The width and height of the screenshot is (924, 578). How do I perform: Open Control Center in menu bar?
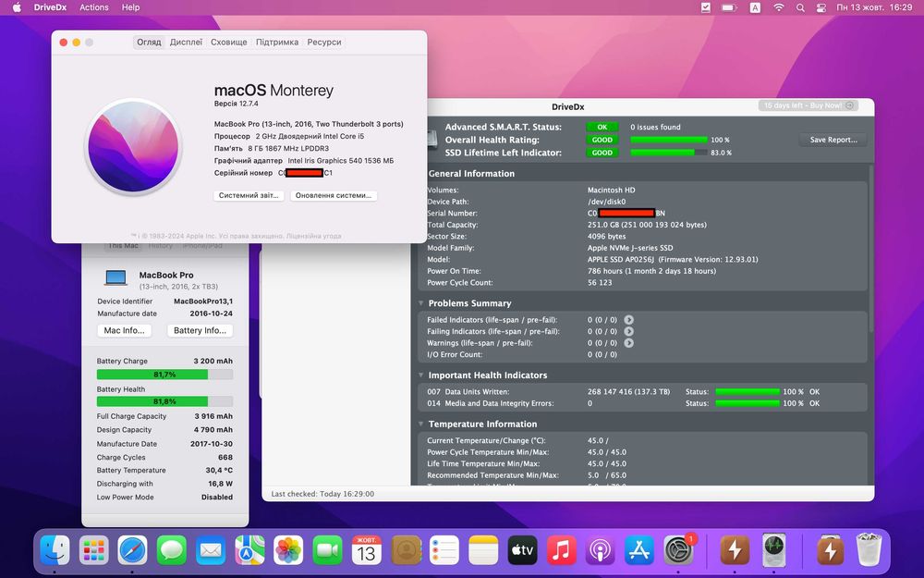coord(821,7)
